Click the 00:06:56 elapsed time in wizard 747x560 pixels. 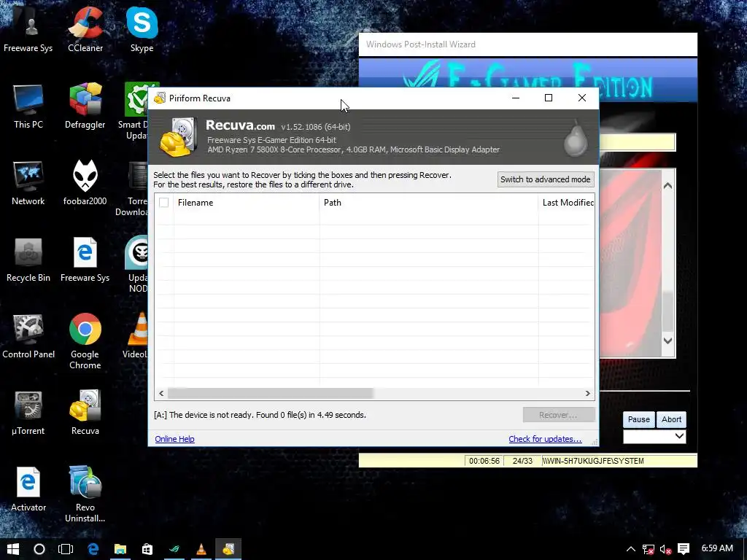484,461
